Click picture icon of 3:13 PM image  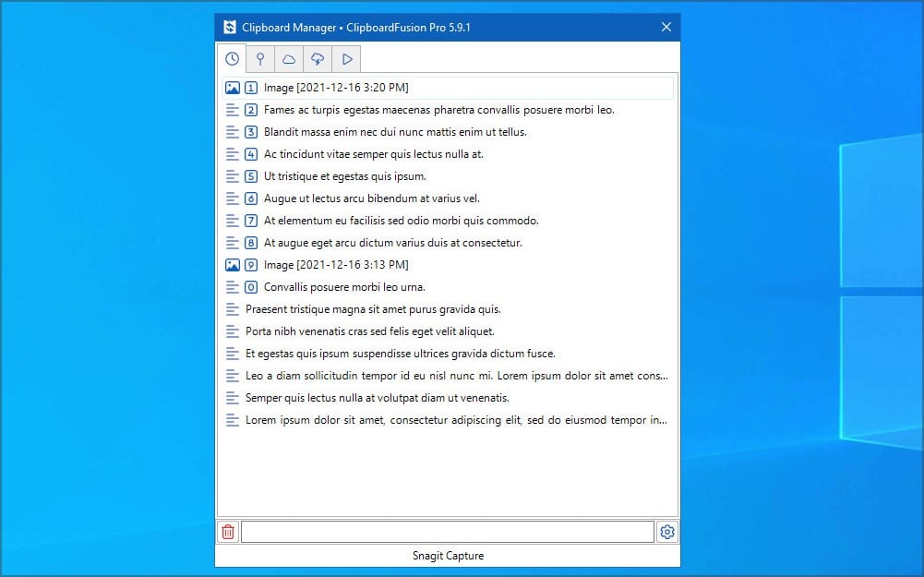pyautogui.click(x=233, y=265)
